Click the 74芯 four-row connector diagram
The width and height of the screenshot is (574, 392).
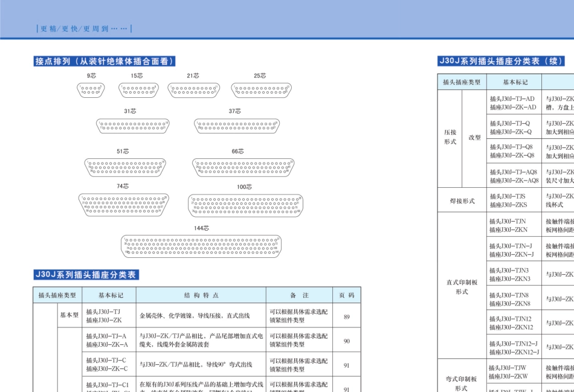124,205
